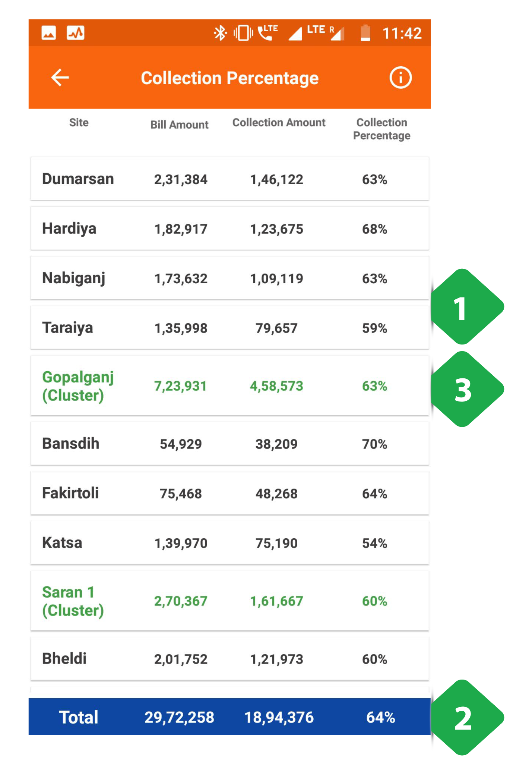Viewport: 532px width, 778px height.
Task: Tap the Bluetooth status icon
Action: tap(220, 33)
